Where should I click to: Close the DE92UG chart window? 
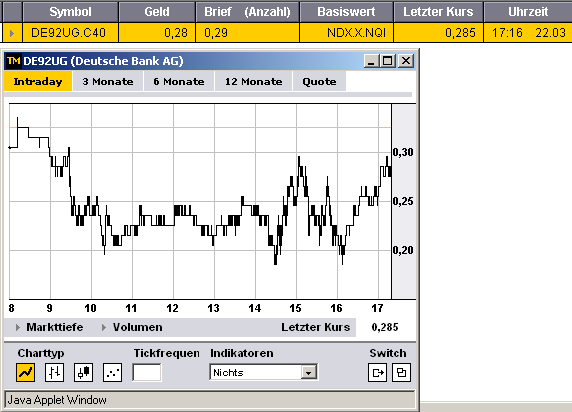pos(406,61)
